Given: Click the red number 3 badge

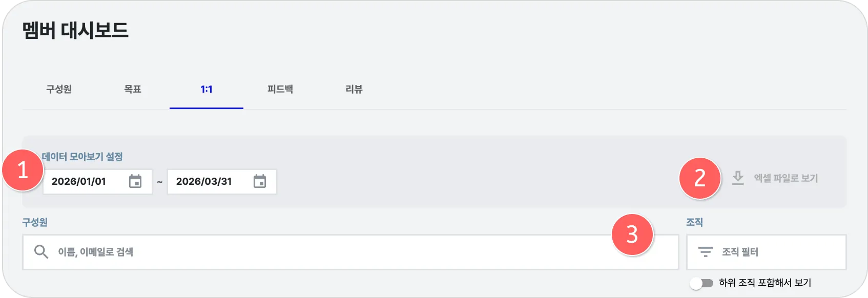Looking at the screenshot, I should point(632,235).
